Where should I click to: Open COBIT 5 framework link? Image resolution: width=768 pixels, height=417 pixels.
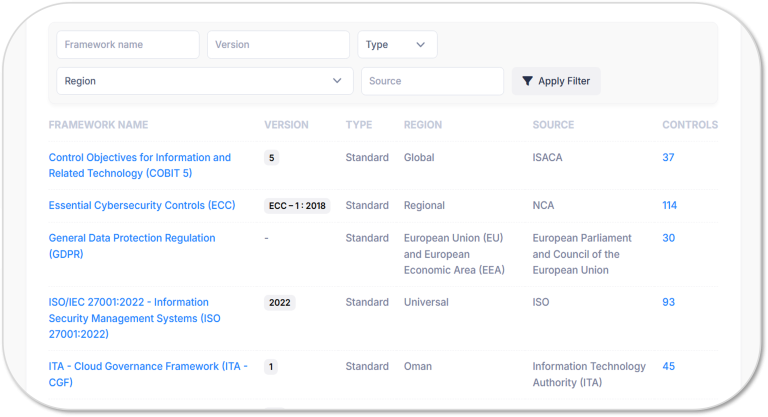tap(140, 165)
